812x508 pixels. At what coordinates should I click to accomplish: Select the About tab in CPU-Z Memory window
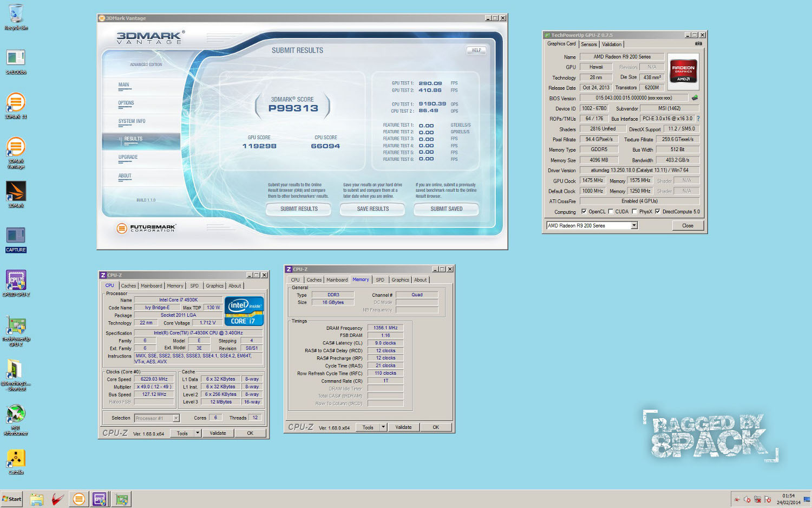pos(421,280)
